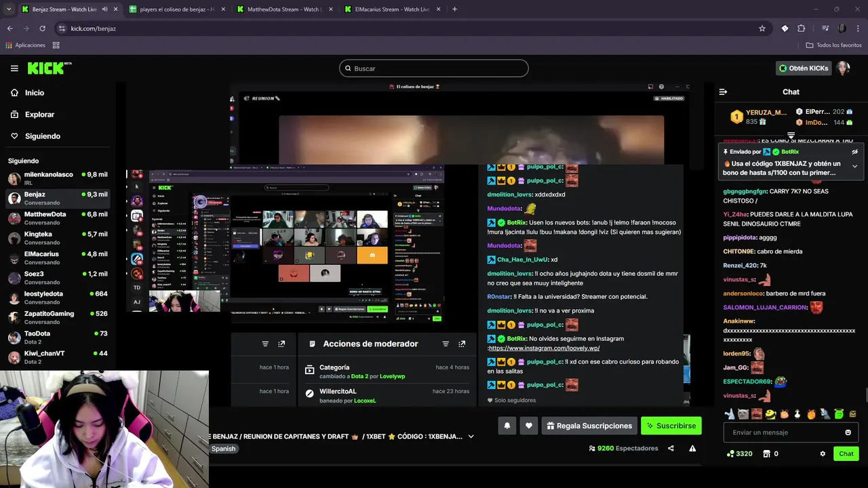Viewport: 868px width, 488px height.
Task: Open pippipidota username in chat
Action: click(741, 238)
